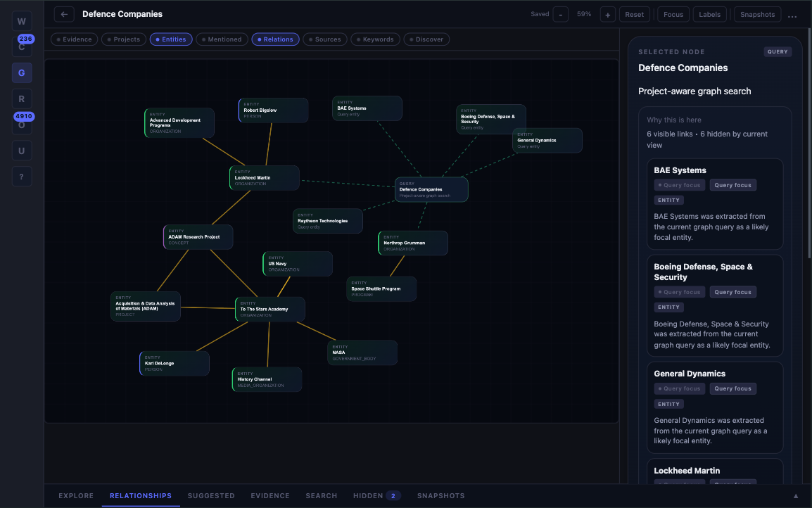This screenshot has width=812, height=508.
Task: Select the Raytheon Technologies node
Action: [x=327, y=221]
